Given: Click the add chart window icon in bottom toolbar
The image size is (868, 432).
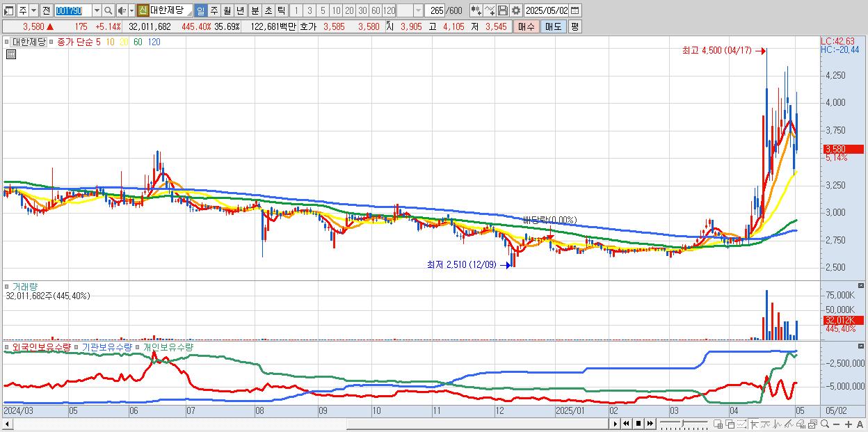Looking at the screenshot, I should (x=718, y=424).
